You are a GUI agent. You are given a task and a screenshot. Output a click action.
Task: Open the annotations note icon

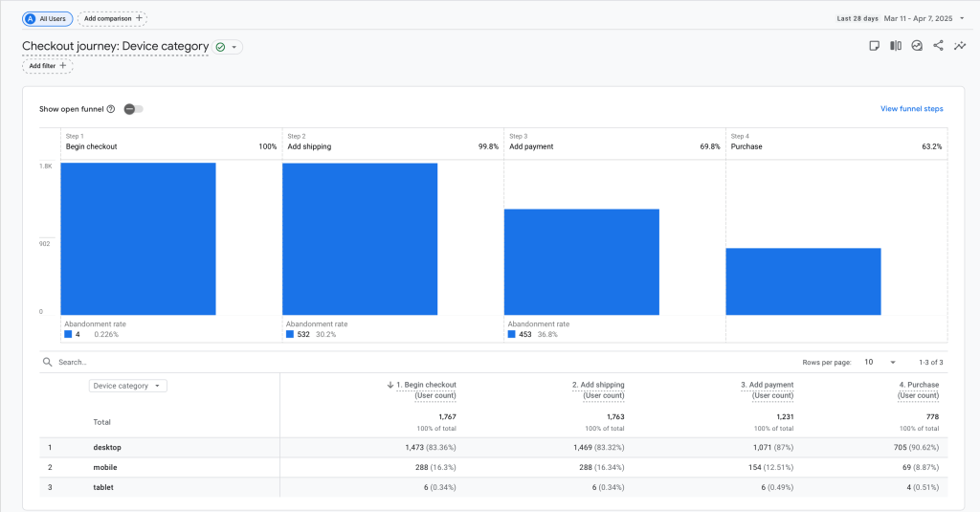point(874,46)
